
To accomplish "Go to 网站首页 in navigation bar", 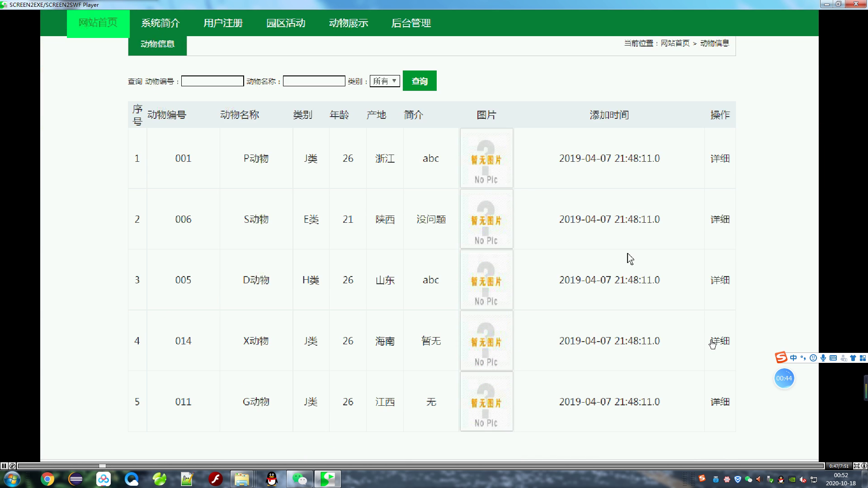I will [98, 23].
